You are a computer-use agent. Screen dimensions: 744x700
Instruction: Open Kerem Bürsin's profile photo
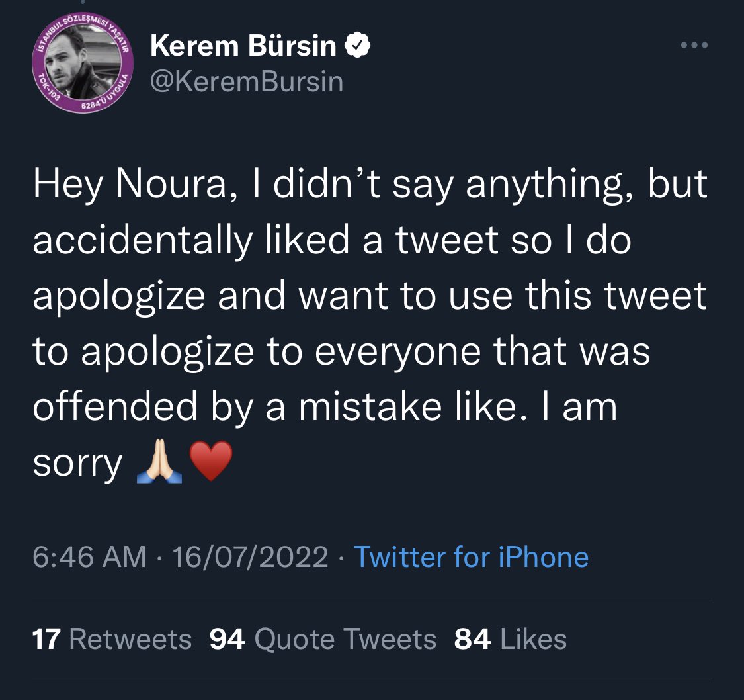[x=82, y=65]
